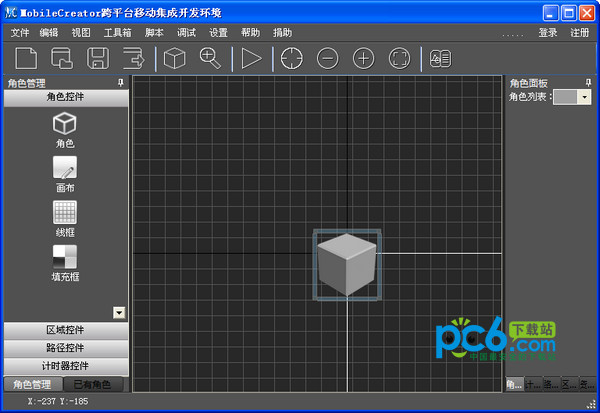600x413 pixels.
Task: Run project with the play triangle icon
Action: [x=251, y=59]
